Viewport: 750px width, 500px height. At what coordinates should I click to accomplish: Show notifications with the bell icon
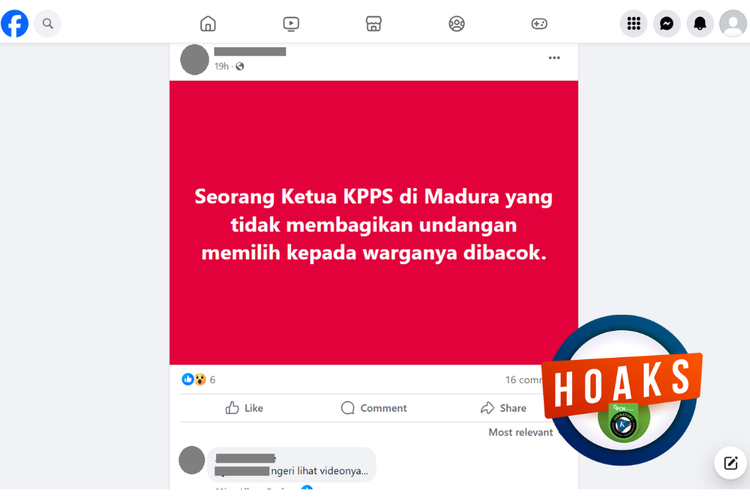700,23
